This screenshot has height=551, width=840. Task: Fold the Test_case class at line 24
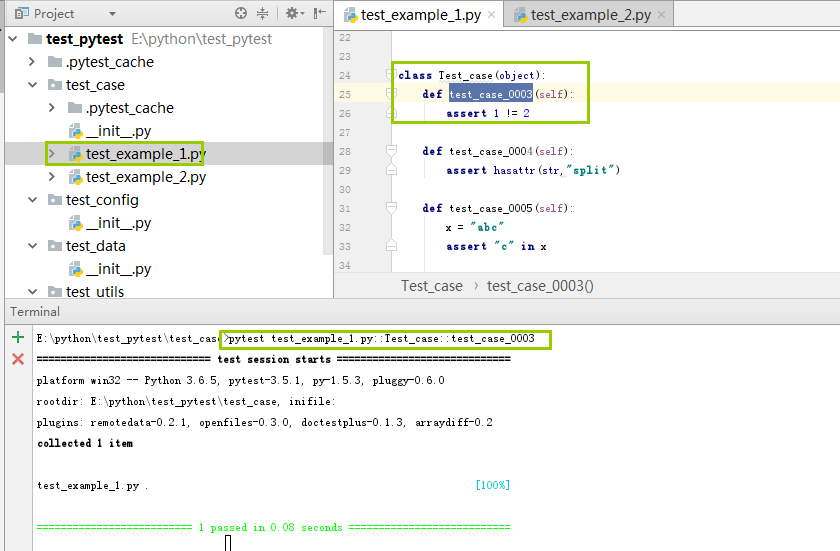[393, 75]
